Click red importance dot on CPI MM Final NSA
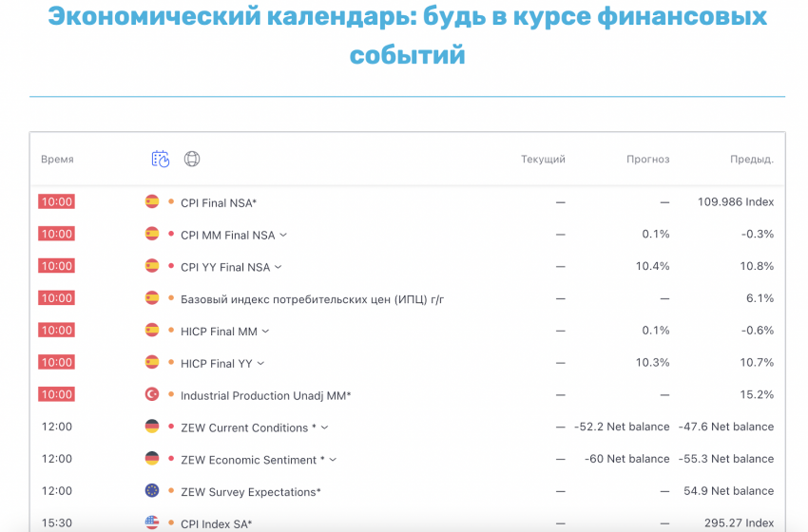Viewport: 808px width, 532px height. [x=171, y=234]
